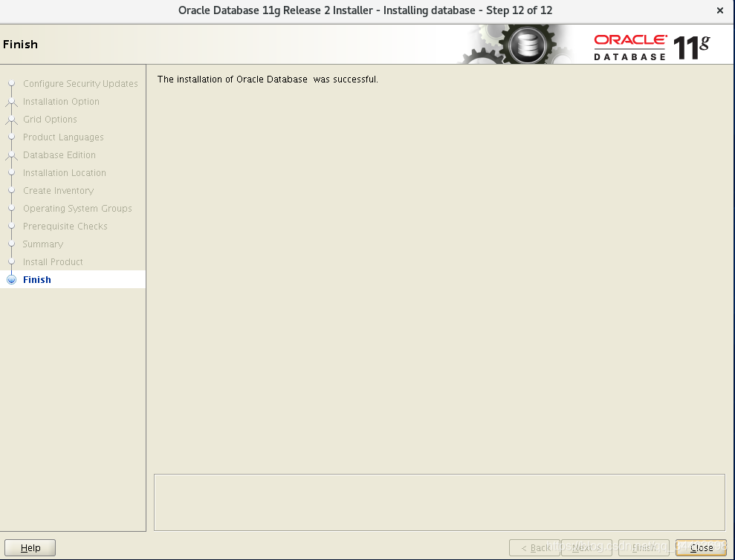Click the installation successful message text
The image size is (735, 560).
point(268,79)
